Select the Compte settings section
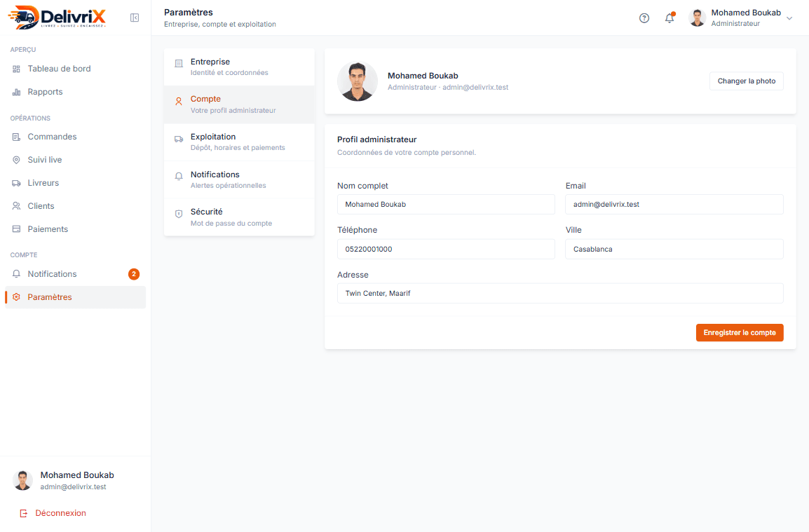Image resolution: width=809 pixels, height=532 pixels. coord(239,104)
